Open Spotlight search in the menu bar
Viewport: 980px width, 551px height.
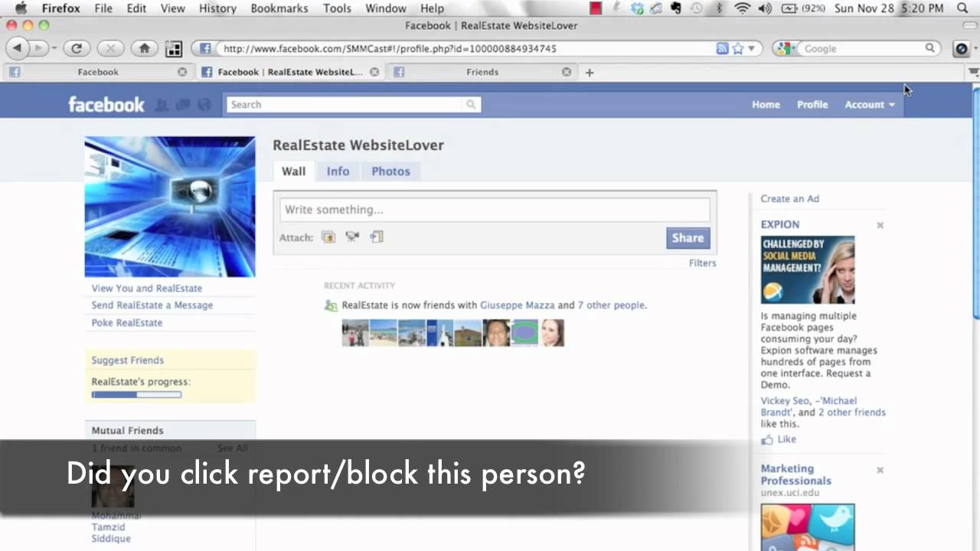962,8
